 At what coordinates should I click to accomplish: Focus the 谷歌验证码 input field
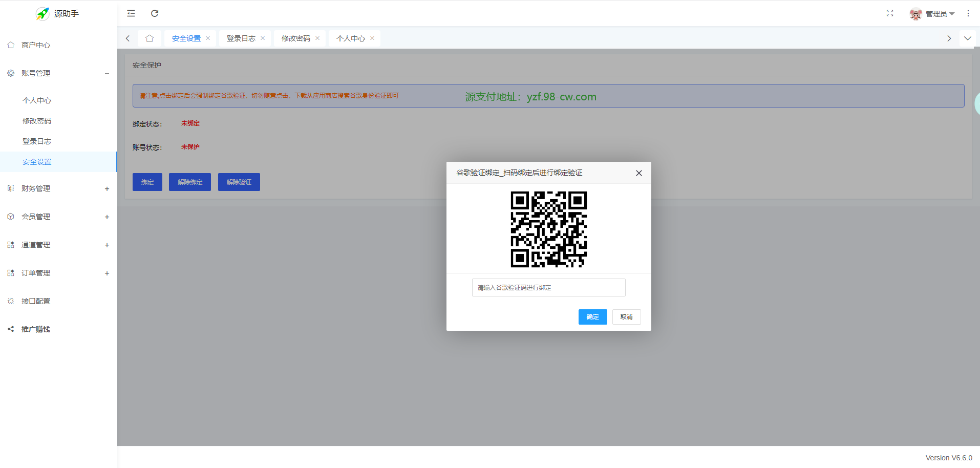click(549, 287)
